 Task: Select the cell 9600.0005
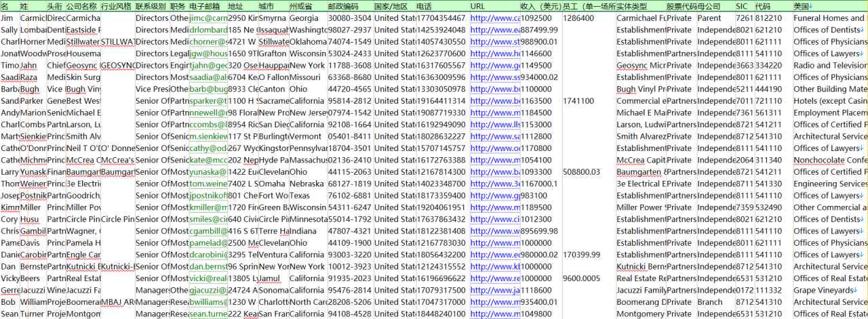coord(589,279)
